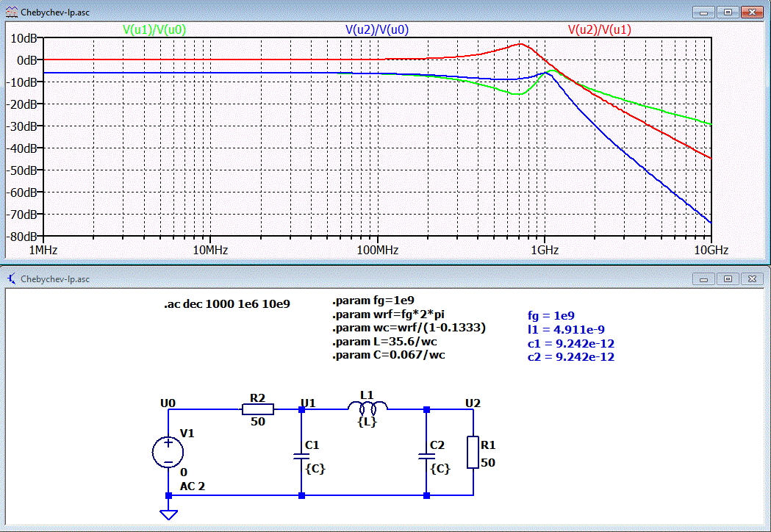Click the U2 node label
This screenshot has height=532, width=771.
click(473, 403)
